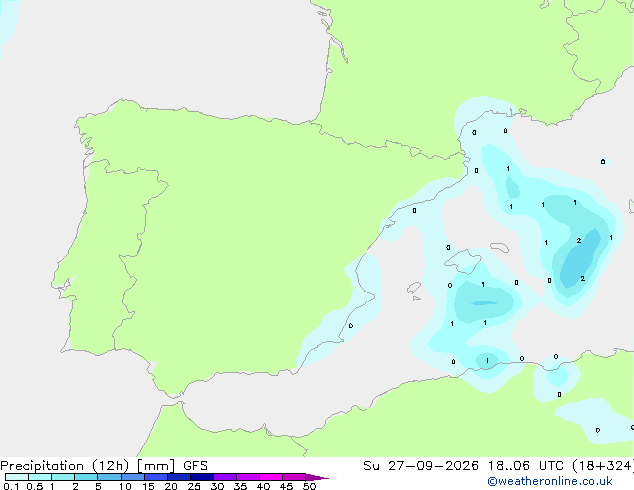Select the 0.5 mm legend color swatch
The image size is (634, 490).
coord(40,477)
